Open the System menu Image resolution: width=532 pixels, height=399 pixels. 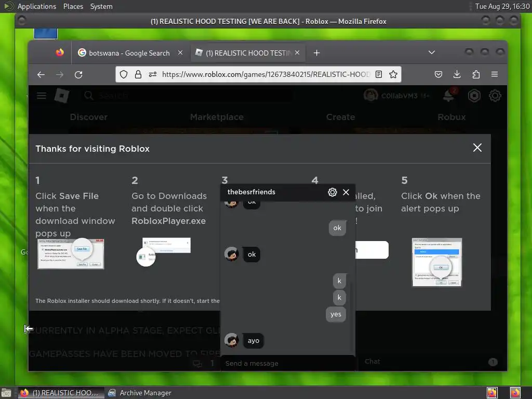click(x=101, y=6)
